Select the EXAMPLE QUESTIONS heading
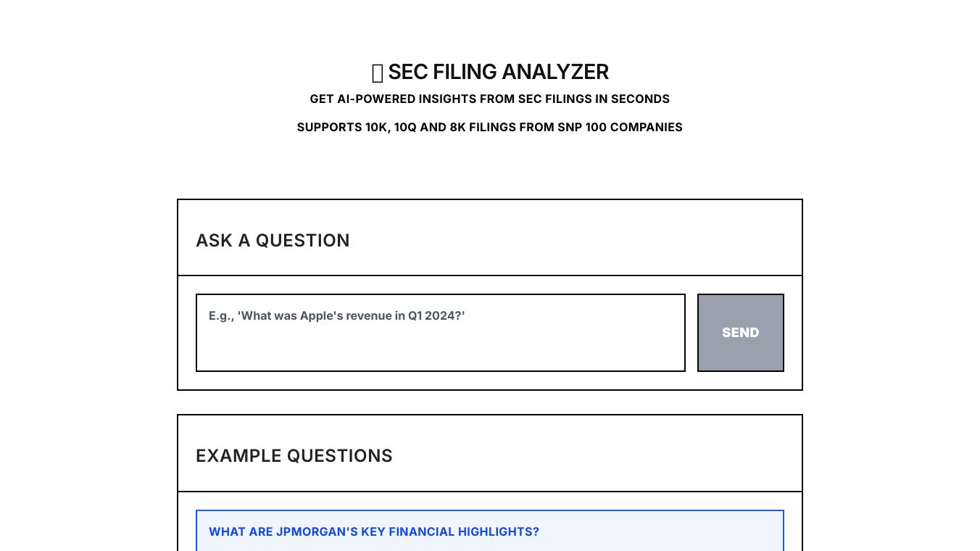Viewport: 980px width, 551px height. click(294, 456)
